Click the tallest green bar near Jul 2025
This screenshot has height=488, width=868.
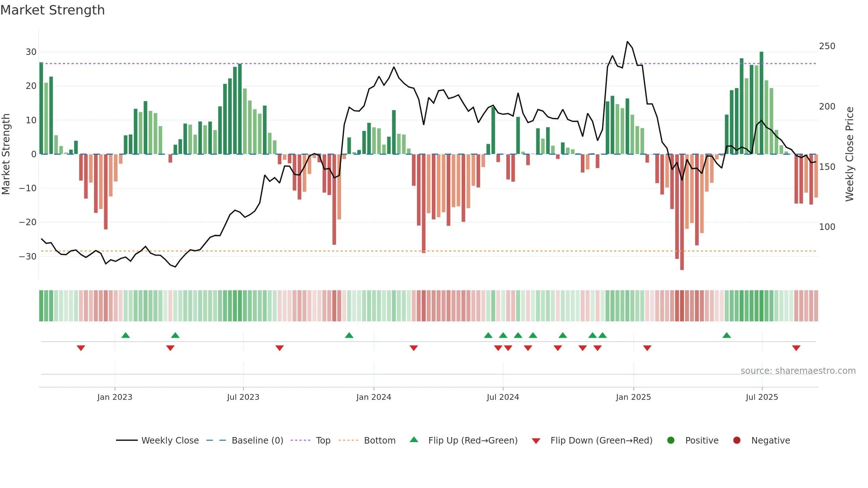(761, 103)
